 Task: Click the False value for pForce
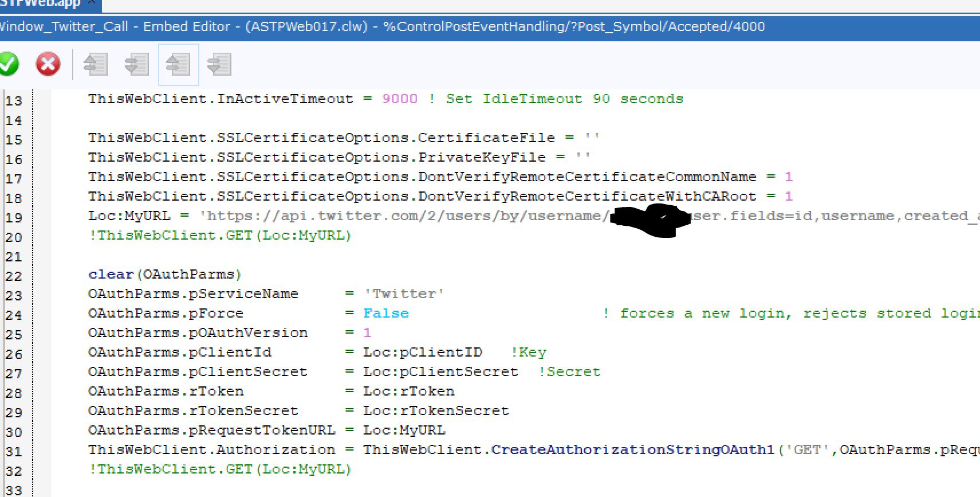(386, 313)
